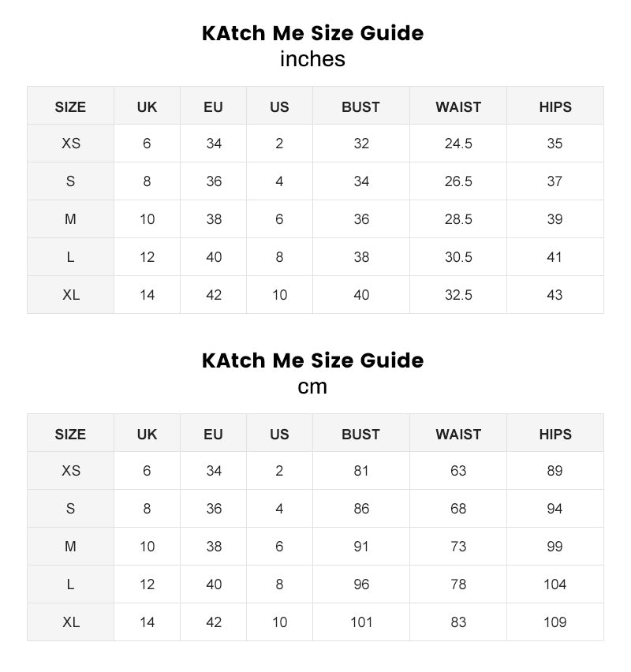Select the 104 hips cell for size L
The image size is (631, 672).
point(554,584)
